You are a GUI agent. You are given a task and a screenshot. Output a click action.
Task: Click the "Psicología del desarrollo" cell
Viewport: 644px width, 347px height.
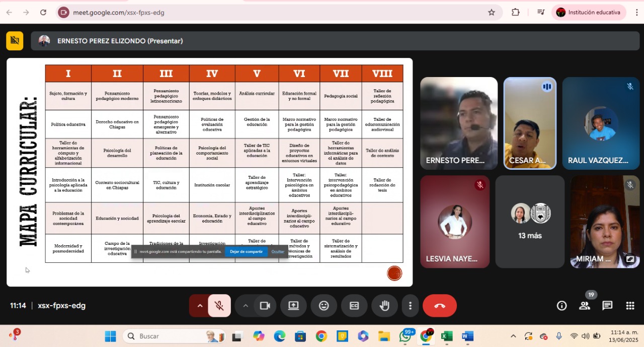click(x=117, y=153)
